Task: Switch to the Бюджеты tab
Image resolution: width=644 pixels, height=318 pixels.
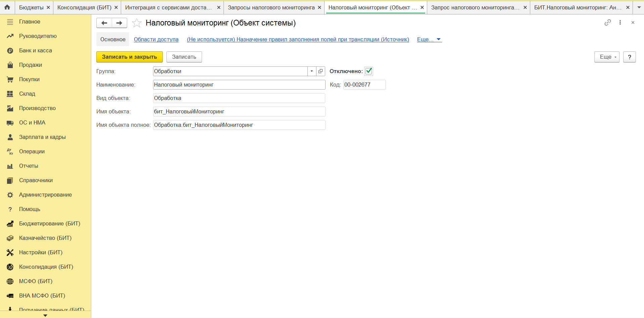Action: [31, 7]
